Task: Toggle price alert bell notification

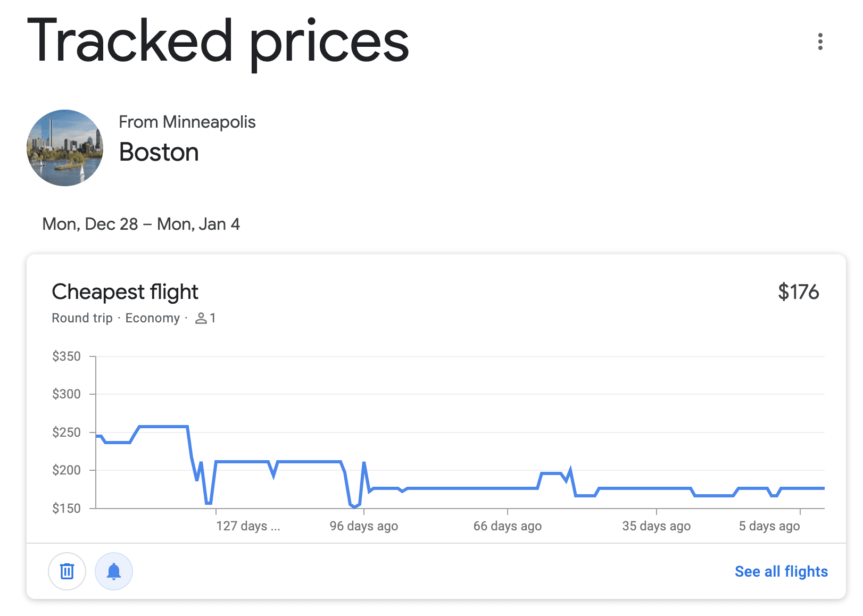Action: (114, 571)
